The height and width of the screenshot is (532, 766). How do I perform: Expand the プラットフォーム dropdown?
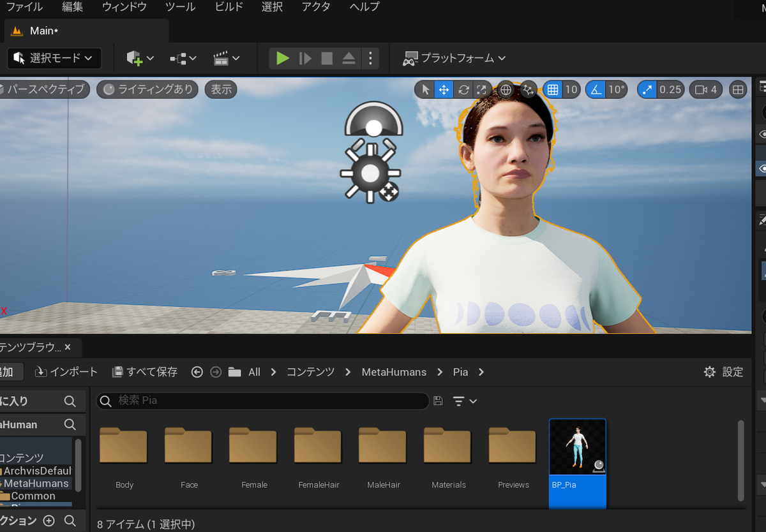tap(454, 58)
